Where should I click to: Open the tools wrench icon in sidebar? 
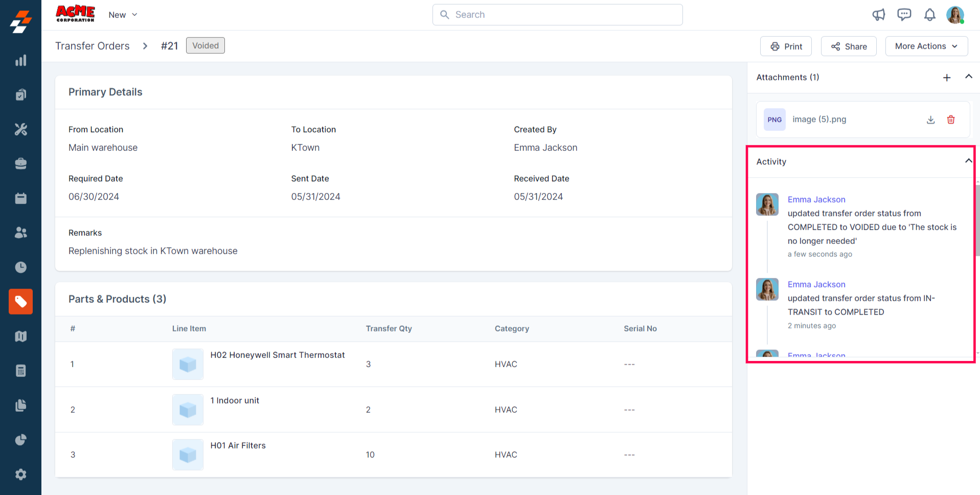(20, 129)
